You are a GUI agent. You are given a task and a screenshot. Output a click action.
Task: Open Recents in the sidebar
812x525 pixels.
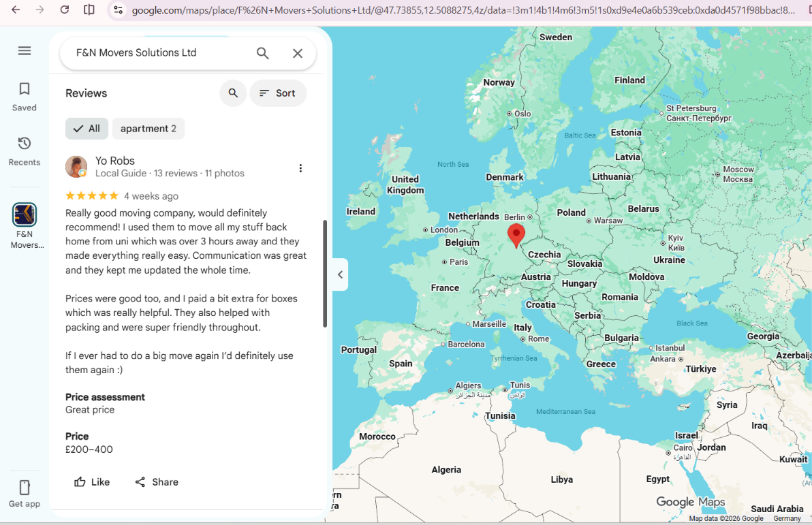25,151
